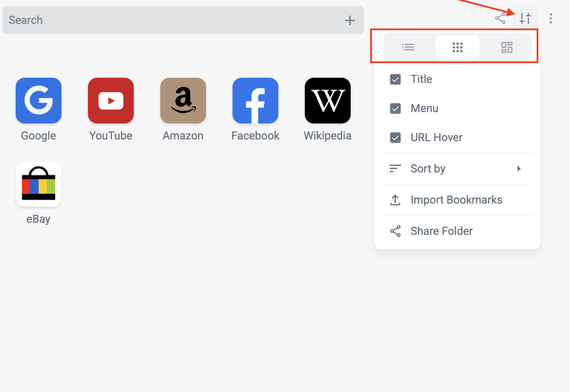
Task: Toggle the view settings sliders icon
Action: pos(525,18)
